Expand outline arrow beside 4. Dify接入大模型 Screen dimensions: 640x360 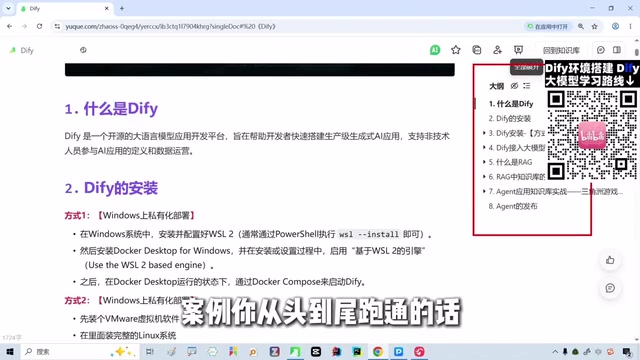pyautogui.click(x=484, y=147)
